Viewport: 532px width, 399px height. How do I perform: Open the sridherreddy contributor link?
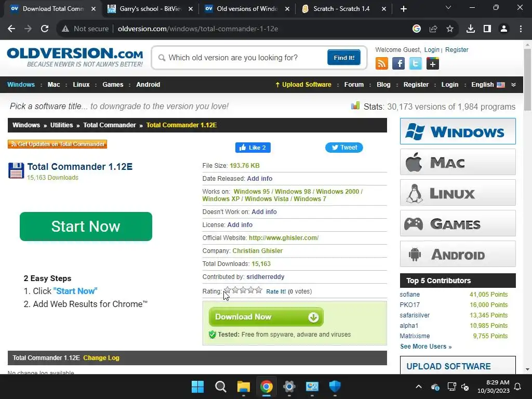click(265, 277)
